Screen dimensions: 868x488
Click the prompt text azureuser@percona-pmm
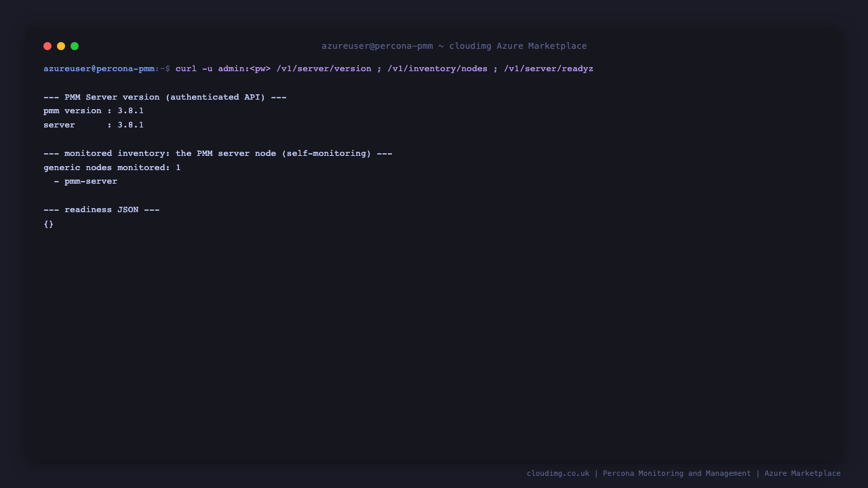coord(99,68)
